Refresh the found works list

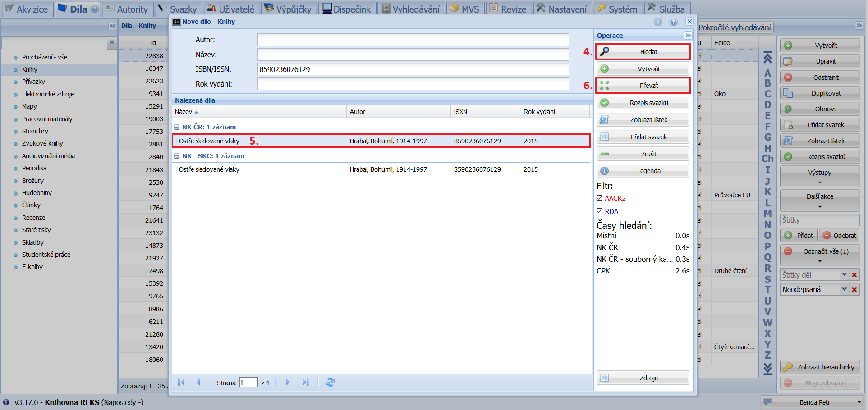pos(330,383)
